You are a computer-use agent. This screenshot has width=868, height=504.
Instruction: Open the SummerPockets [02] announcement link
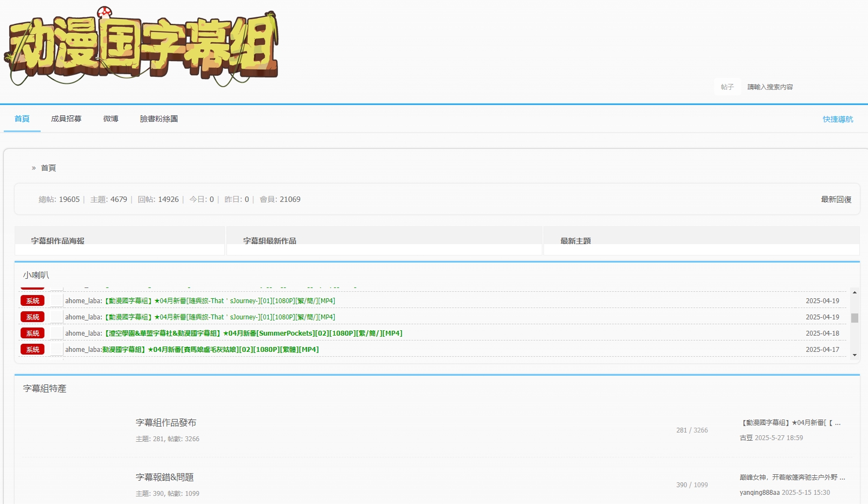tap(254, 333)
